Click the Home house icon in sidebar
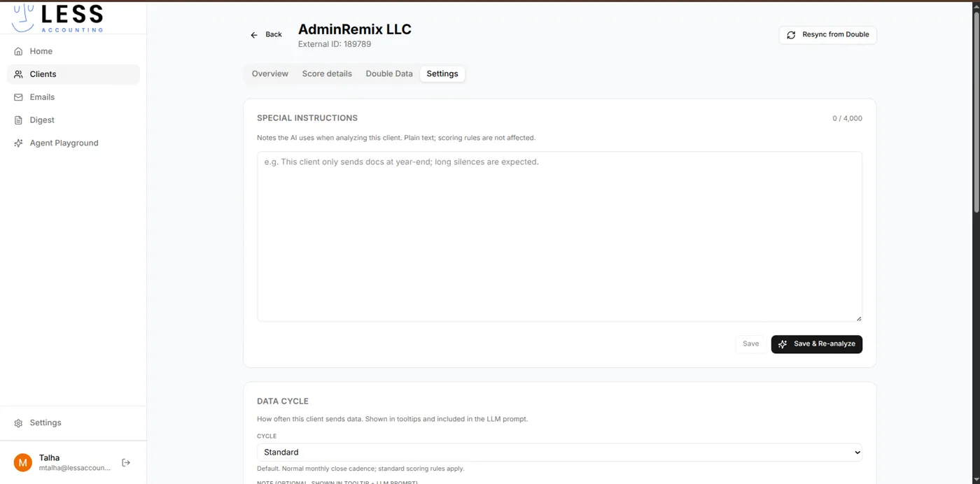 tap(19, 52)
